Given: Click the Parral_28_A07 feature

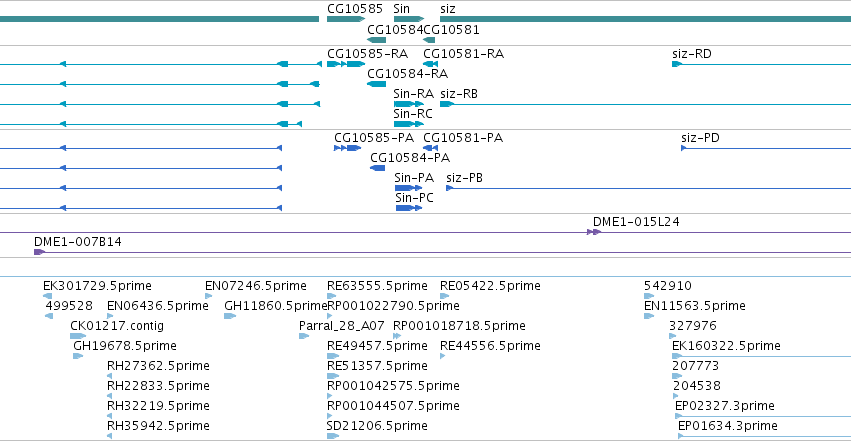Looking at the screenshot, I should click(304, 336).
